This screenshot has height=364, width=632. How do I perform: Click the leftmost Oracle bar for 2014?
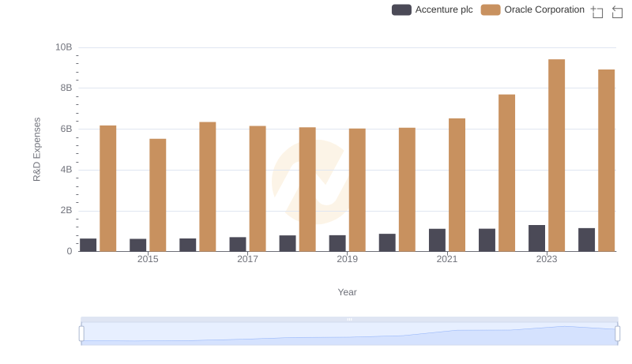click(108, 189)
